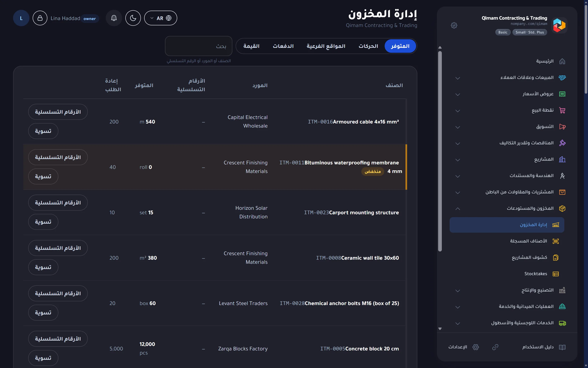Viewport: 588px width, 368px height.
Task: Expand الخدمات اللوجستية والأسطول chevron
Action: 458,323
